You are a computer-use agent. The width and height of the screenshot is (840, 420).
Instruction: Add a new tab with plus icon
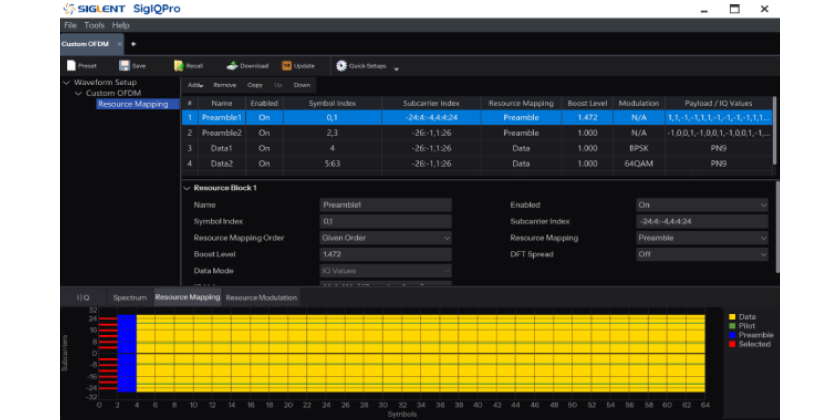click(133, 44)
